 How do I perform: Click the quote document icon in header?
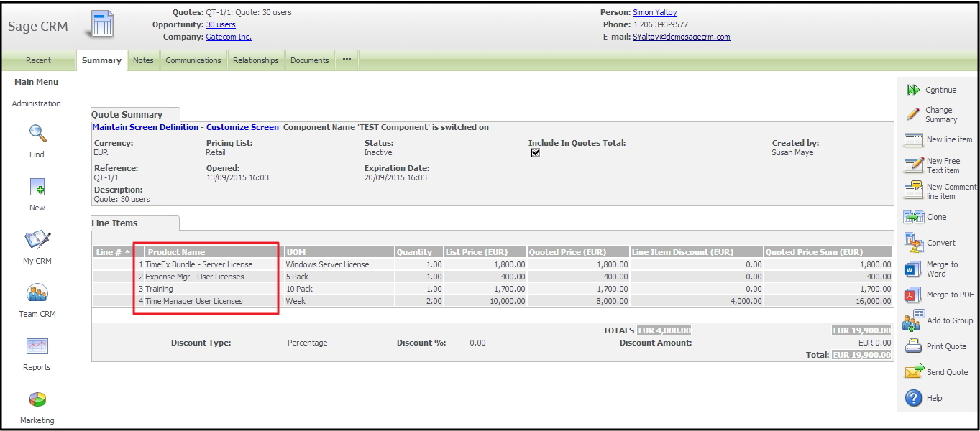[x=101, y=24]
